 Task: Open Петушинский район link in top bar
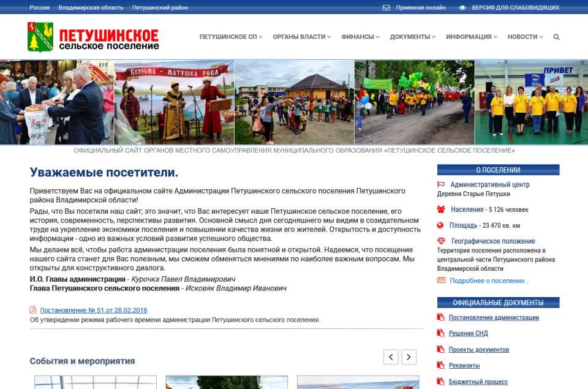(160, 7)
